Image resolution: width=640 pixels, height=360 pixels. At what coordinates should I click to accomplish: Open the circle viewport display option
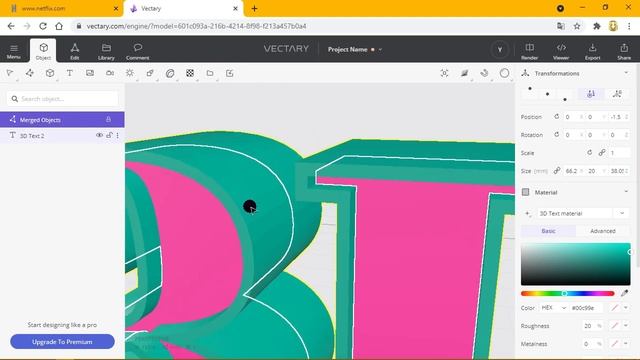coord(504,73)
